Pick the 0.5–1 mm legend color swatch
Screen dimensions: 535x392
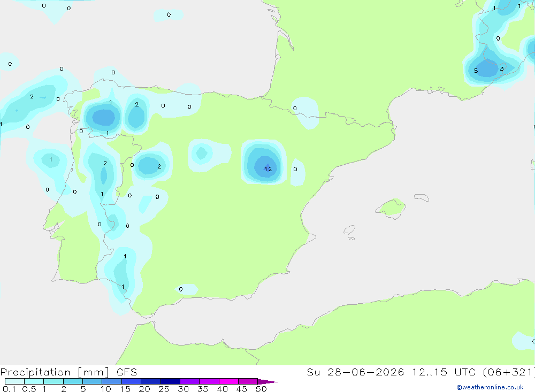(34, 381)
